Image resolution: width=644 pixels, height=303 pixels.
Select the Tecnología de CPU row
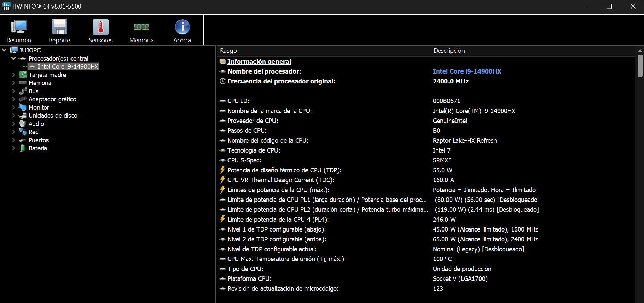[426, 150]
